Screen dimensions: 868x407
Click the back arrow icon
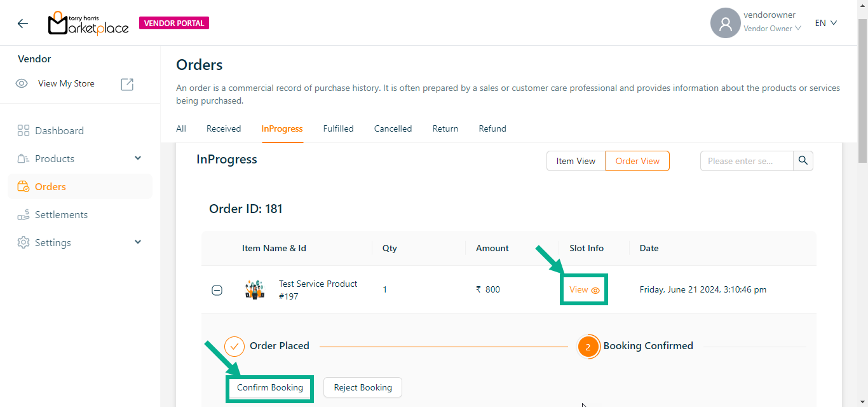click(23, 24)
